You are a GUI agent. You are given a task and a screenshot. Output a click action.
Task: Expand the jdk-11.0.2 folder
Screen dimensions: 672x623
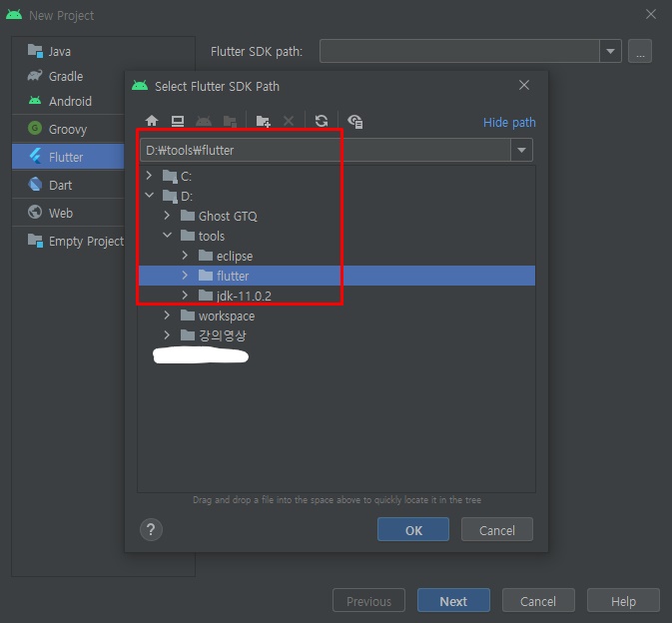185,296
